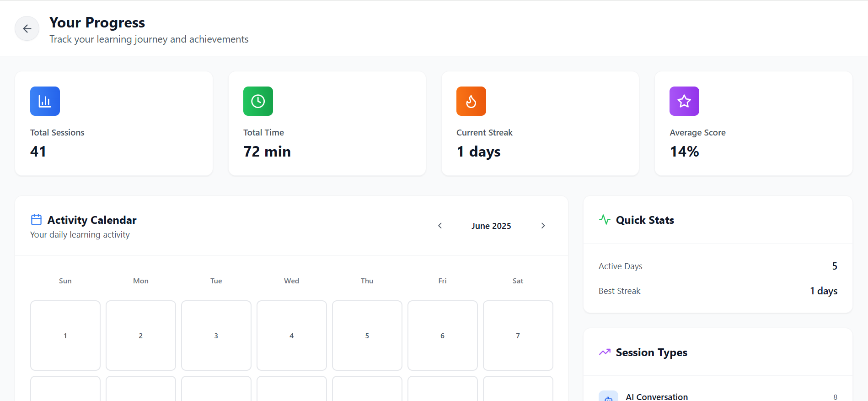
Task: Select June 3 in the calendar
Action: click(x=216, y=336)
